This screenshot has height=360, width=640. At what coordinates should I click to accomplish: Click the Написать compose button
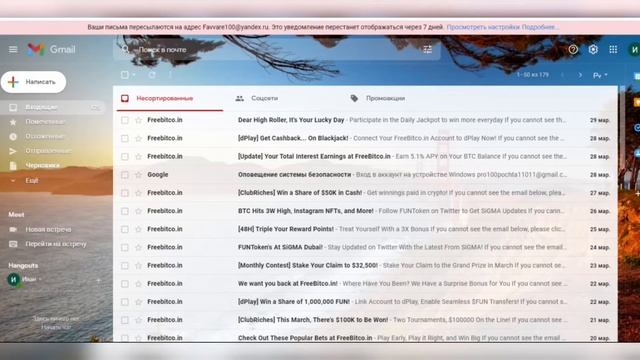coord(33,82)
